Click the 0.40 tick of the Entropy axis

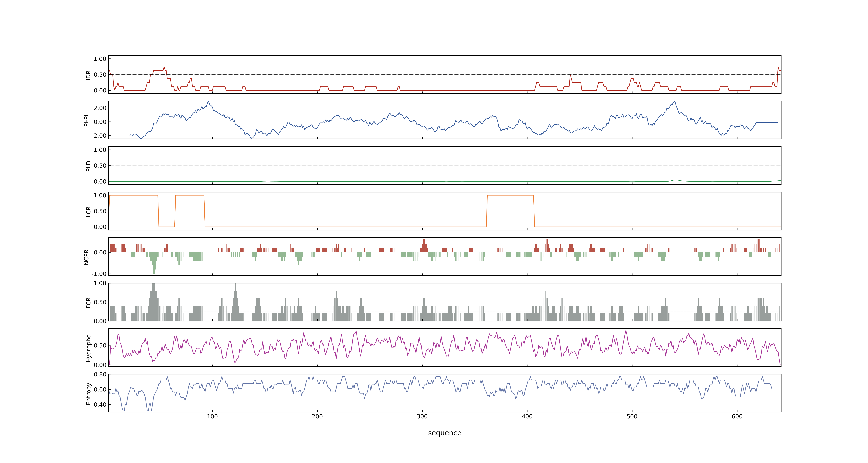coord(100,405)
